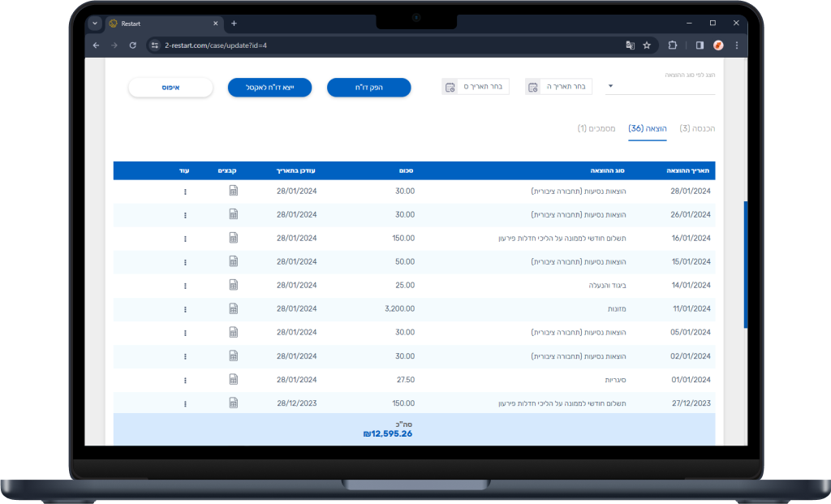Viewport: 831px width, 504px height.
Task: Select the Restart browser tab
Action: (x=162, y=24)
